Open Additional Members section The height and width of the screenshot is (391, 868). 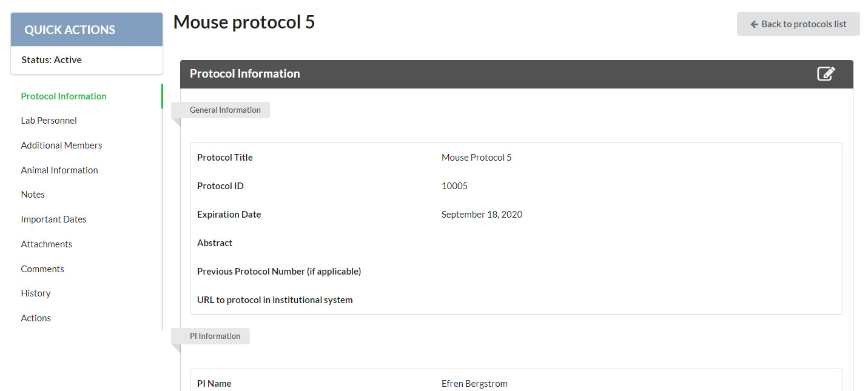(x=61, y=145)
